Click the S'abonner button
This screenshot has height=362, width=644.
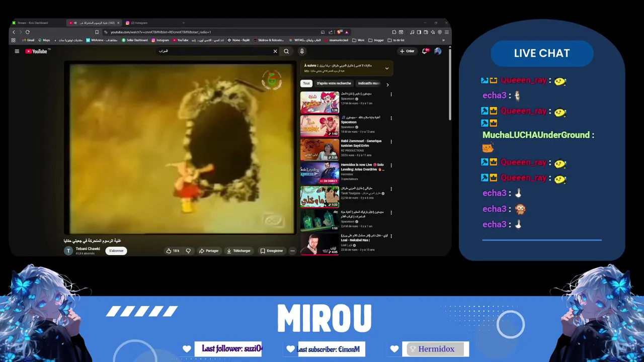pyautogui.click(x=116, y=251)
